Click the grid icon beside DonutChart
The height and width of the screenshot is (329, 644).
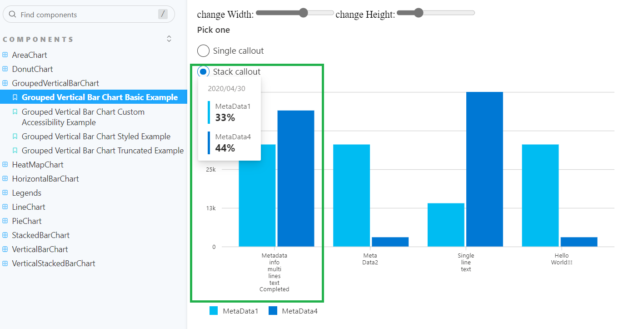[x=5, y=69]
